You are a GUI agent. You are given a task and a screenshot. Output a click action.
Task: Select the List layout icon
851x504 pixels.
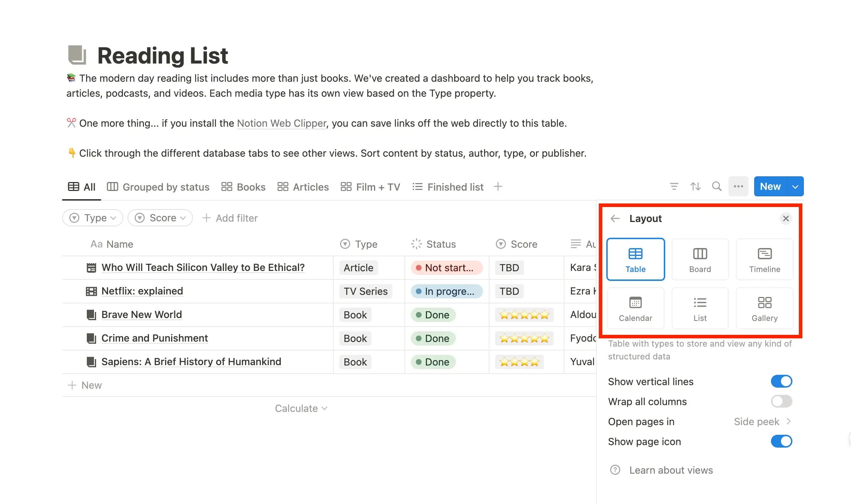pos(700,308)
